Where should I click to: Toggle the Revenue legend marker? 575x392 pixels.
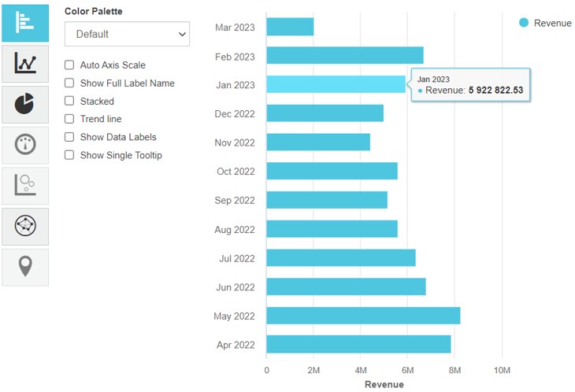pos(524,23)
